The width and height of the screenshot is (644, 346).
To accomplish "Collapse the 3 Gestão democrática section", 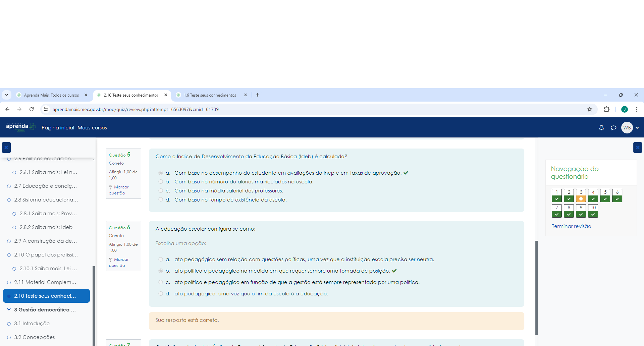I will (9, 310).
